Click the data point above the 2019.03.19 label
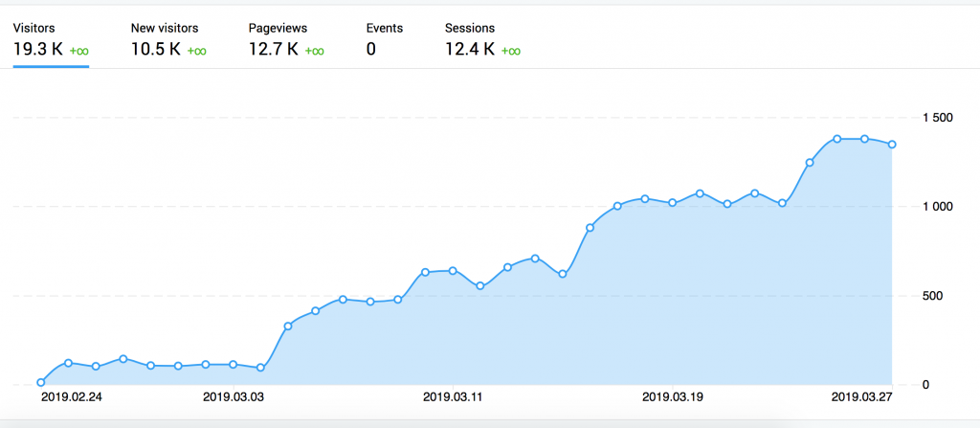The height and width of the screenshot is (428, 980). (673, 203)
